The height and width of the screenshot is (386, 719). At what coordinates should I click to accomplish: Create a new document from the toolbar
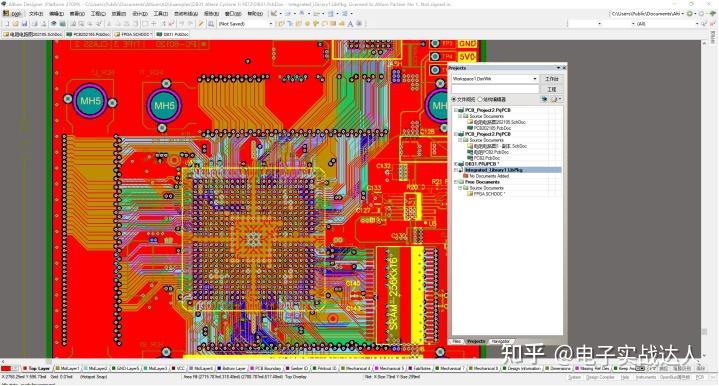coord(6,23)
